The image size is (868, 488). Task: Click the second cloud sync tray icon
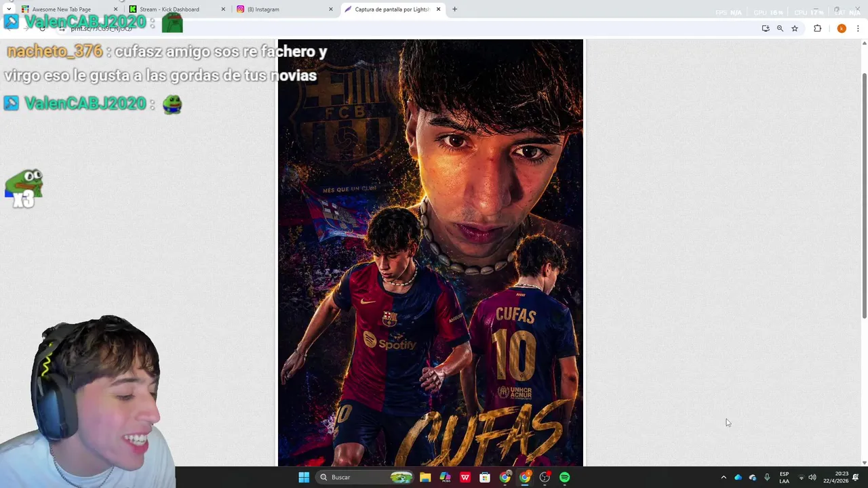point(752,477)
